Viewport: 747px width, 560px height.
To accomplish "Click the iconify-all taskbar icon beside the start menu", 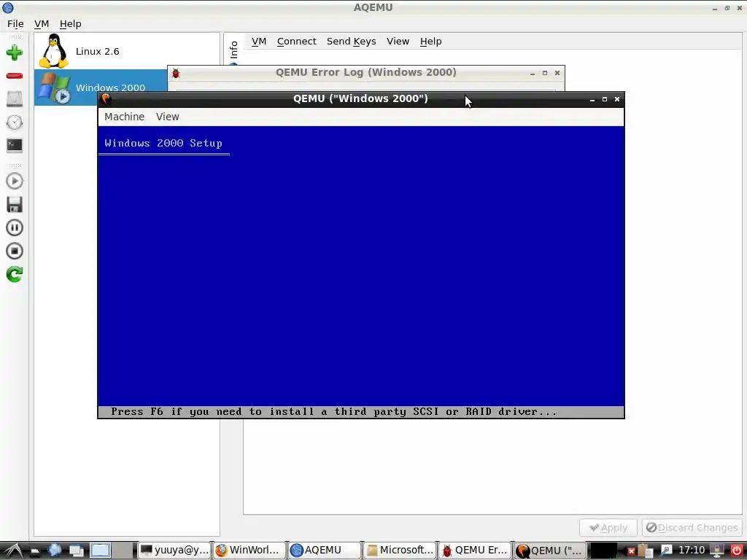I will point(35,551).
